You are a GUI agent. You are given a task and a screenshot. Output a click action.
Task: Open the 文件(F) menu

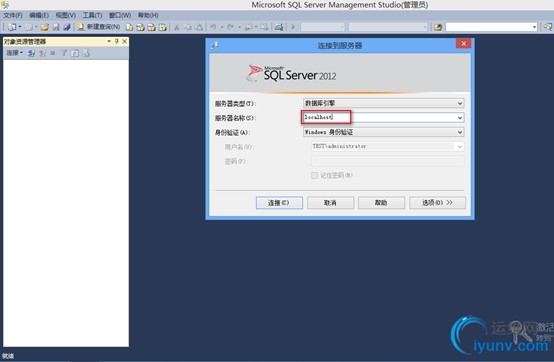13,15
